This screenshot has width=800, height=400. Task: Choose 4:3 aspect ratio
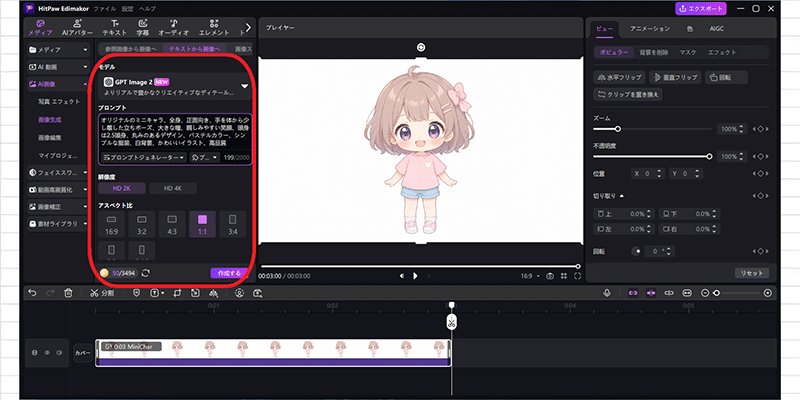172,224
